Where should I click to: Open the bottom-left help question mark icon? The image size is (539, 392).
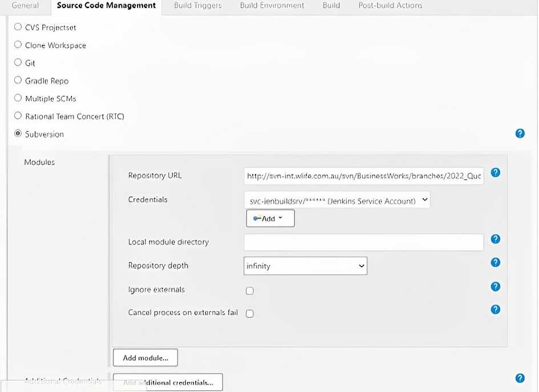520,378
